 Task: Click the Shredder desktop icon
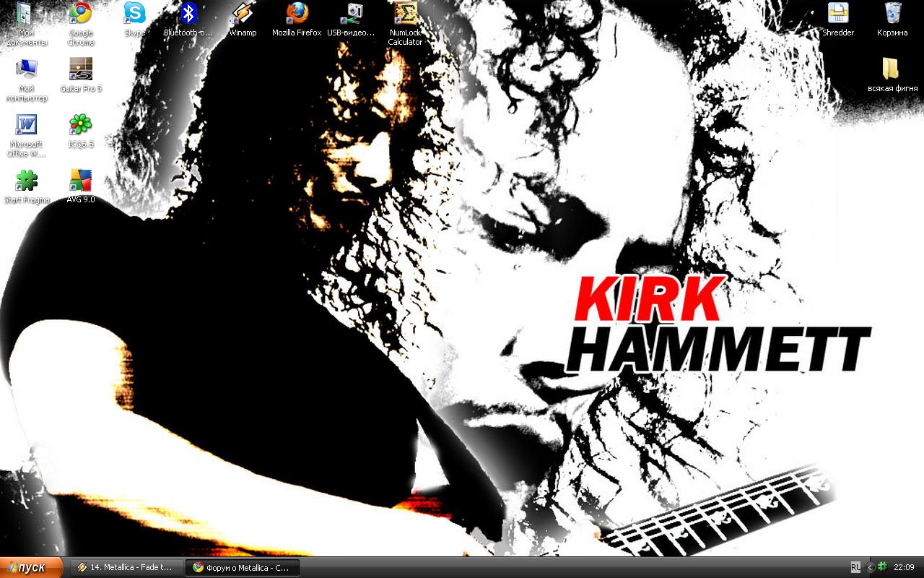838,14
